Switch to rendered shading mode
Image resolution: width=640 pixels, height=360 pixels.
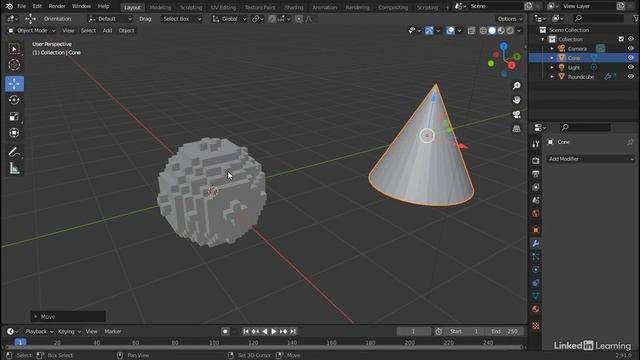(510, 31)
